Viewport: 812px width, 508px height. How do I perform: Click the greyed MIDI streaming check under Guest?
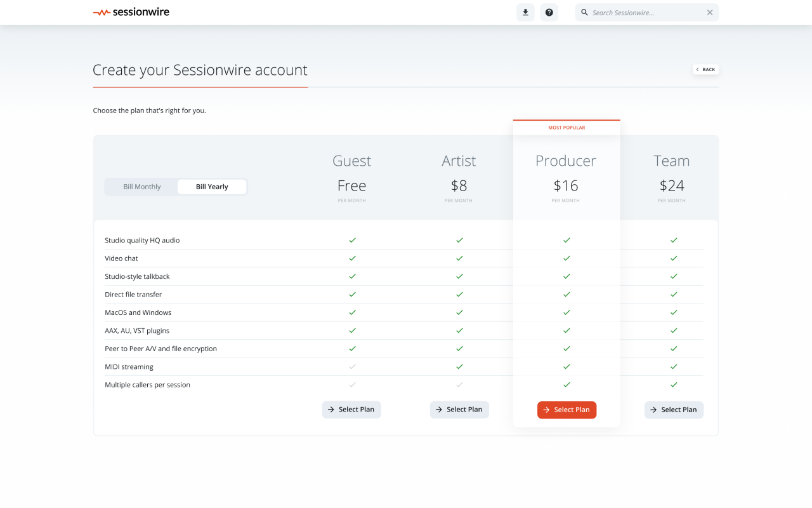tap(352, 366)
